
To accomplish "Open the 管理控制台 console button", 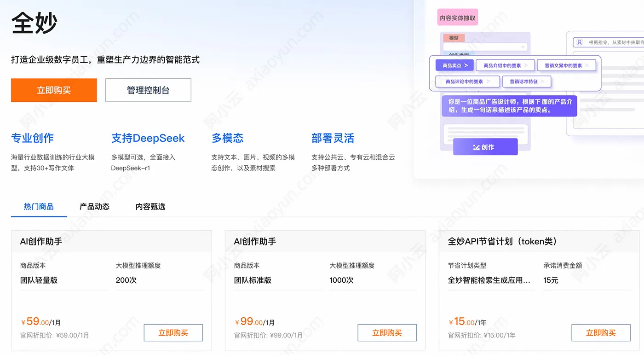I will [x=148, y=90].
